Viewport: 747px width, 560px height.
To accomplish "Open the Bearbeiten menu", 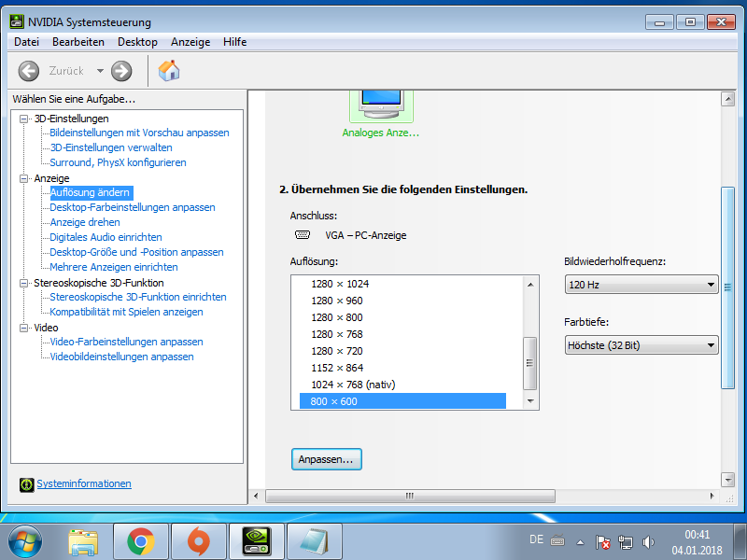I will tap(78, 42).
